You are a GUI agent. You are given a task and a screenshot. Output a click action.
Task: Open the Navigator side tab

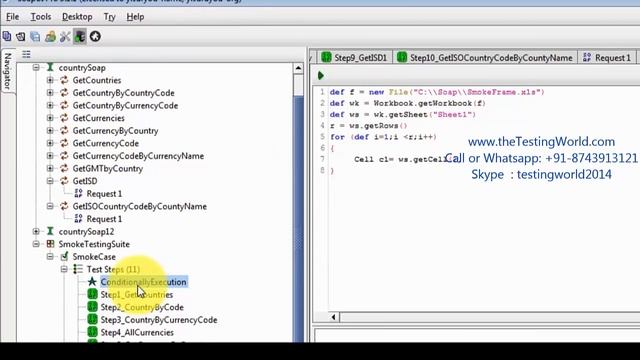pos(8,71)
